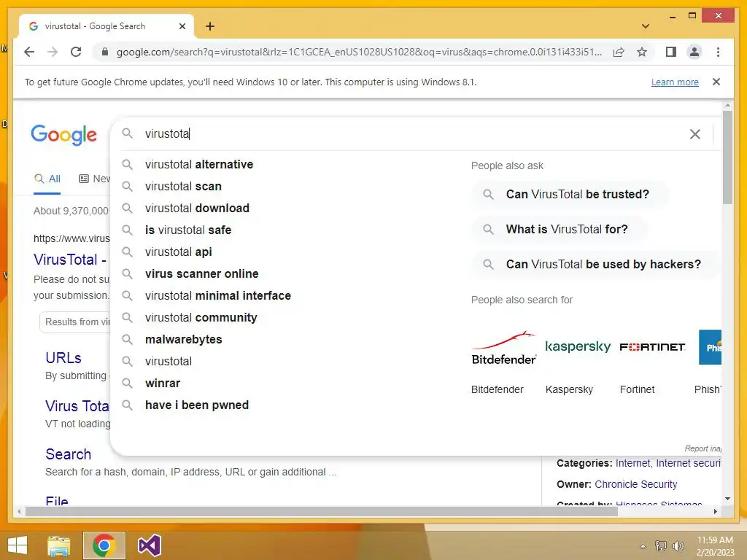The image size is (747, 560).
Task: Select the winrar suggestion
Action: point(163,384)
